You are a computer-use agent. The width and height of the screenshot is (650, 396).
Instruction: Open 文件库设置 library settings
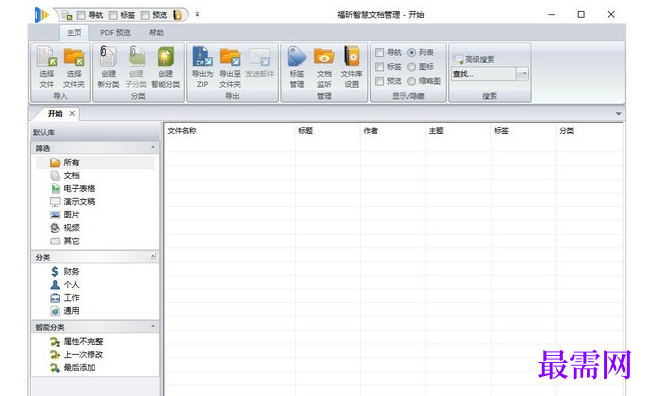tap(352, 67)
